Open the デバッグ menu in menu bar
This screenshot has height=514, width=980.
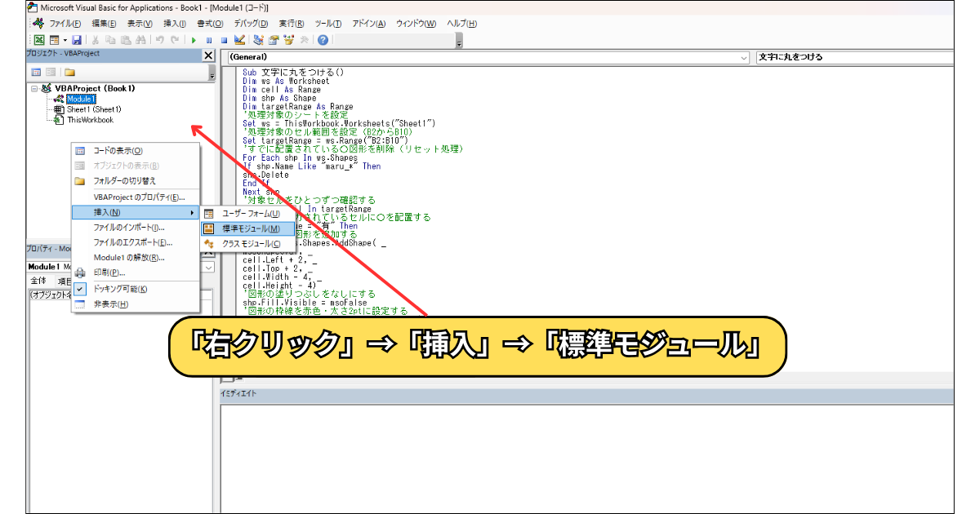(x=255, y=24)
